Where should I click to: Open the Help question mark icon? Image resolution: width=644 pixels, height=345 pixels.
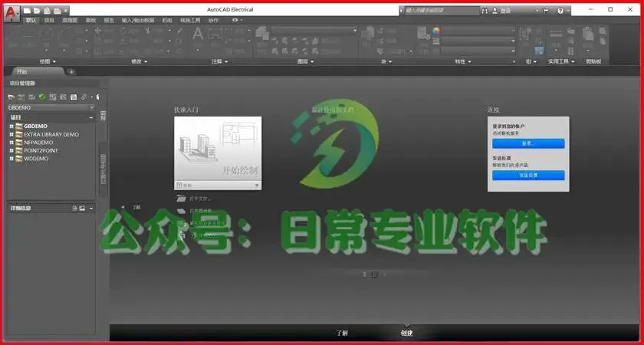pyautogui.click(x=560, y=11)
